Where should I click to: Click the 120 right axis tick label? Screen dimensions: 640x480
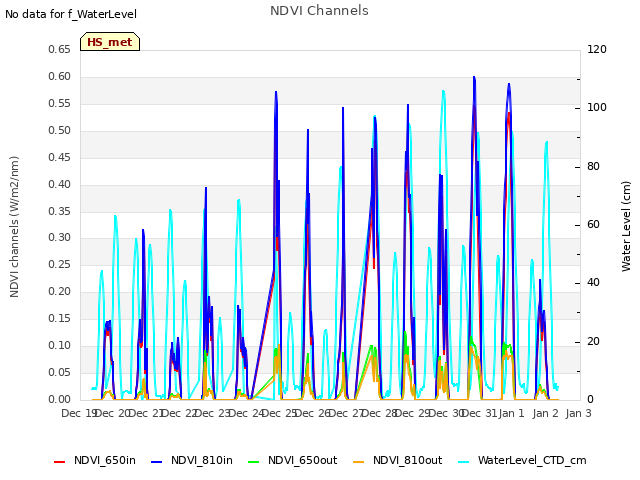point(597,49)
